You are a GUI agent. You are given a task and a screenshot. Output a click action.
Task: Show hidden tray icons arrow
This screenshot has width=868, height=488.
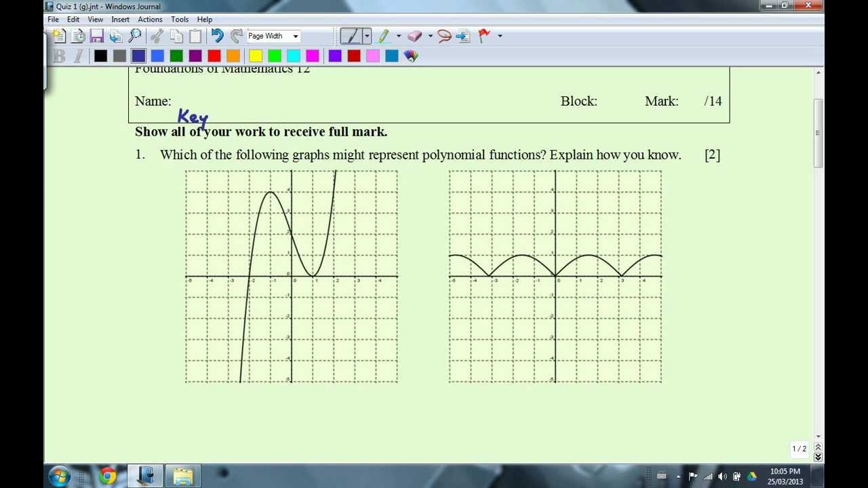678,476
